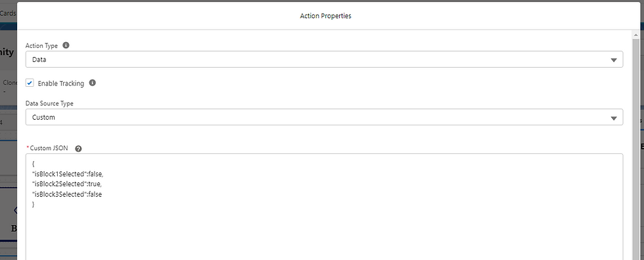This screenshot has width=644, height=260.
Task: Place cursor on the isBlock3Selected JSON line
Action: pyautogui.click(x=66, y=194)
